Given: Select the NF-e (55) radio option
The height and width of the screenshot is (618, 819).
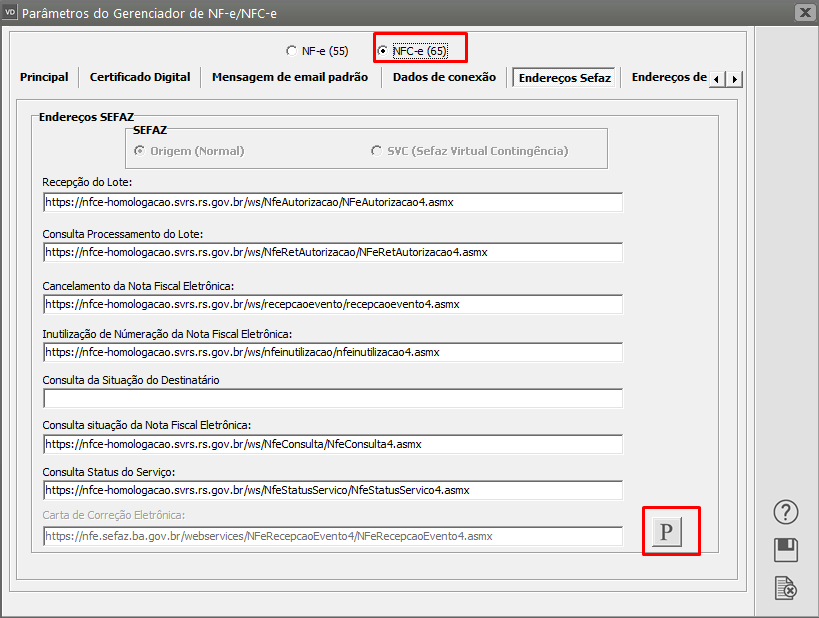Looking at the screenshot, I should 318,51.
